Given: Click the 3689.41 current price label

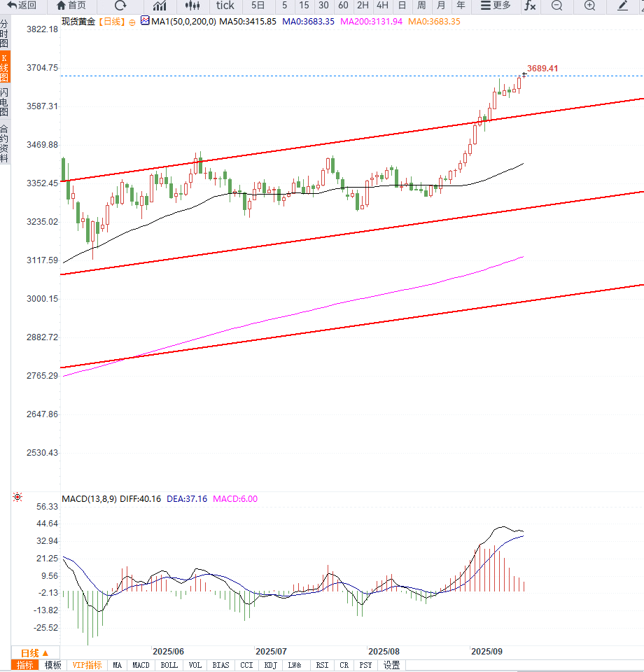Looking at the screenshot, I should click(542, 69).
